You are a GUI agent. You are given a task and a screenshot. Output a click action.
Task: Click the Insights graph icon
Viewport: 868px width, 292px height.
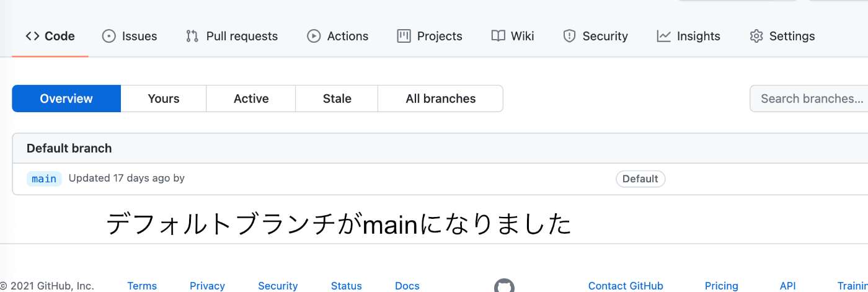(663, 36)
